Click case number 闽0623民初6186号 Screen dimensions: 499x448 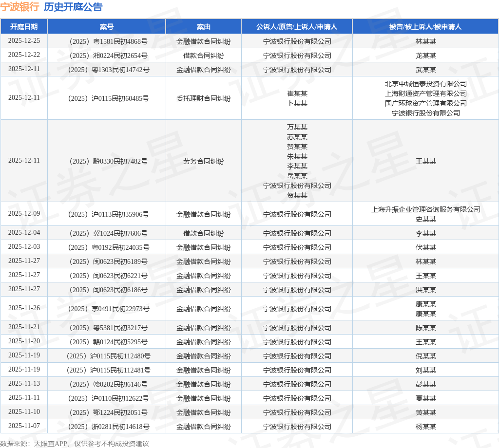(109, 290)
